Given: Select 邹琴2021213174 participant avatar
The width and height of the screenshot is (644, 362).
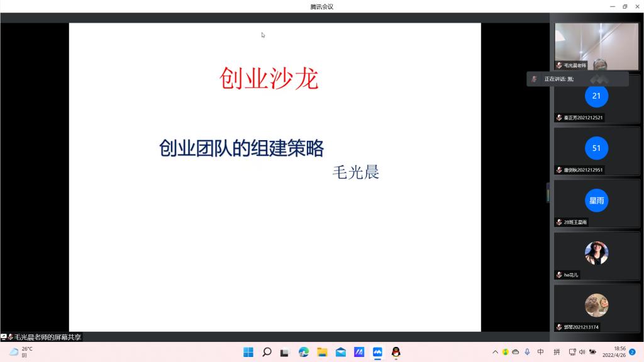Looking at the screenshot, I should 596,305.
